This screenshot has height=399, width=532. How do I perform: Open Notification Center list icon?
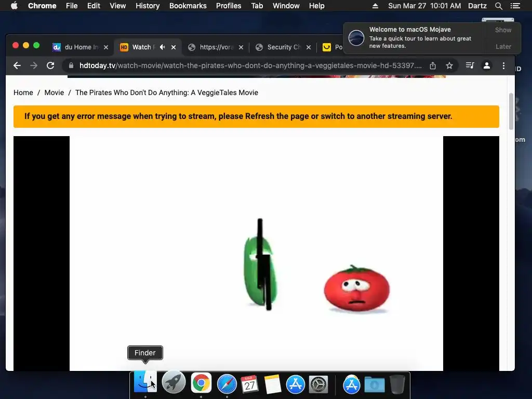pos(515,6)
